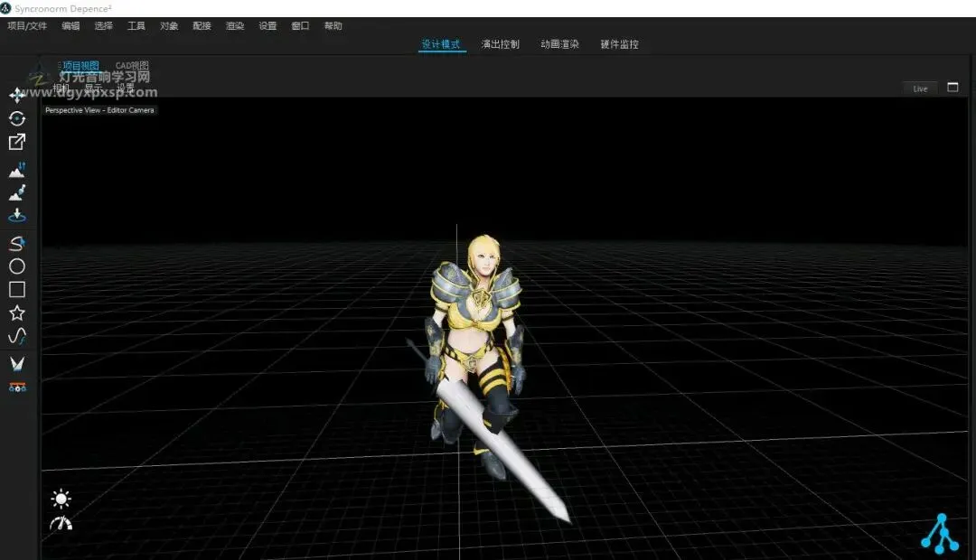
Task: Open the 配接 menu
Action: point(202,25)
